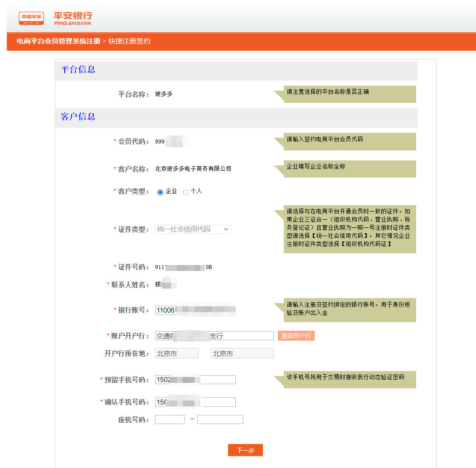
Task: Click the 账户开户行 input field
Action: coord(214,336)
